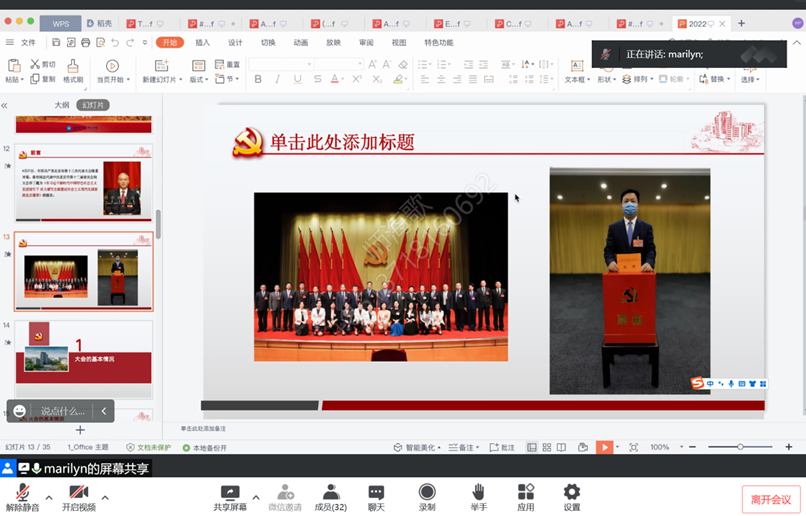Turn on the camera (开启视频)
Viewport: 806px width, 516px height.
point(79,492)
